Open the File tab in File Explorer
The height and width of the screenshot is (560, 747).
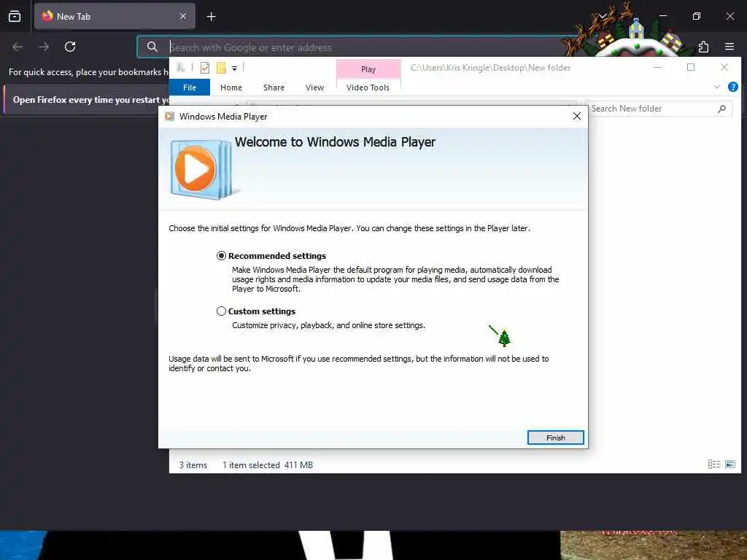[190, 87]
